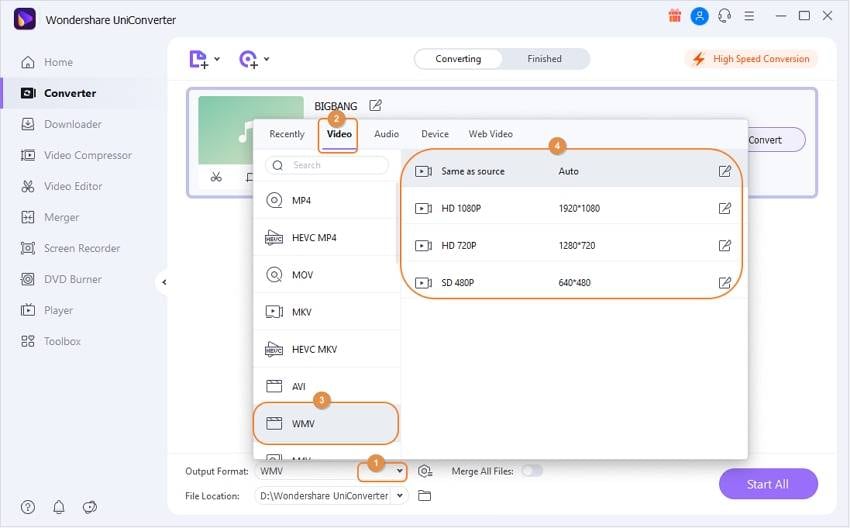Expand the add-from-device dropdown arrow

(267, 59)
